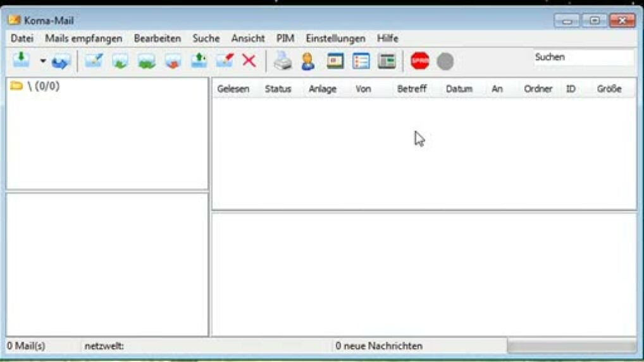This screenshot has height=362, width=644.
Task: Click the gray circle toolbar icon
Action: [x=445, y=61]
